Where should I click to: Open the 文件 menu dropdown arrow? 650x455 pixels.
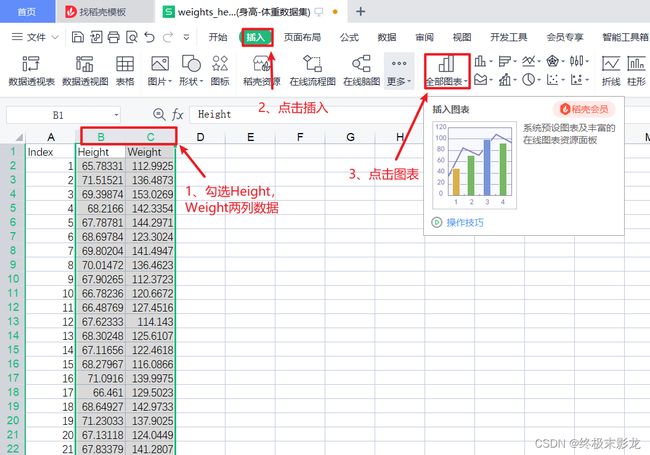(55, 37)
